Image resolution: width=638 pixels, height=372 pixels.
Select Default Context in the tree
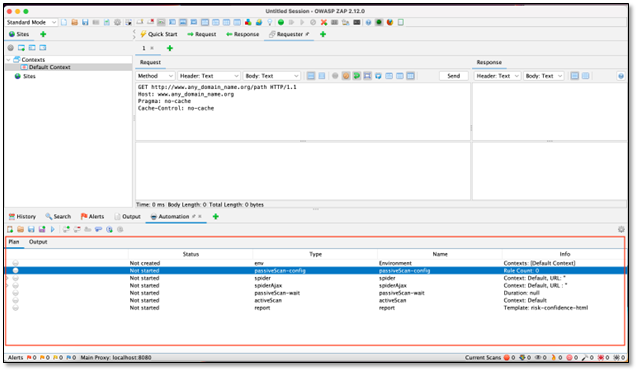tap(50, 67)
